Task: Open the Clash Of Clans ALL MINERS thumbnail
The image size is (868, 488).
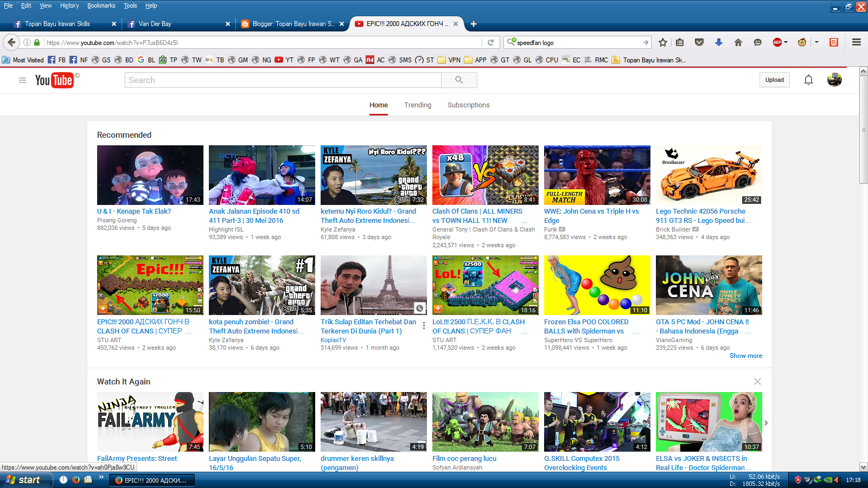Action: tap(486, 175)
